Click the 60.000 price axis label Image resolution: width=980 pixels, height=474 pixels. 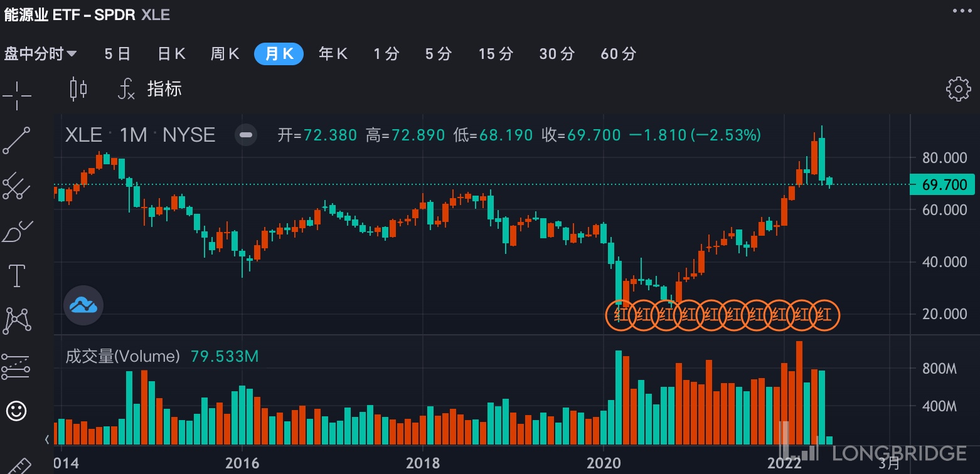click(944, 210)
